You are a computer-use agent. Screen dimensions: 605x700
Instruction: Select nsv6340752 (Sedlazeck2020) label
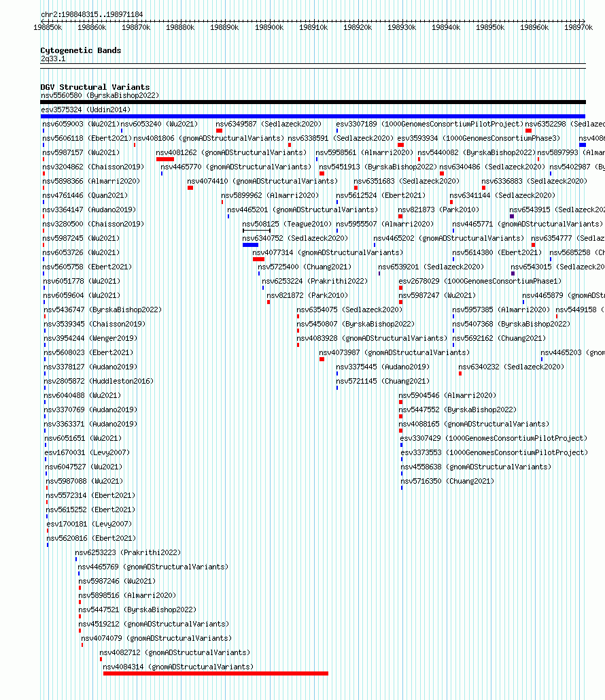(x=295, y=238)
